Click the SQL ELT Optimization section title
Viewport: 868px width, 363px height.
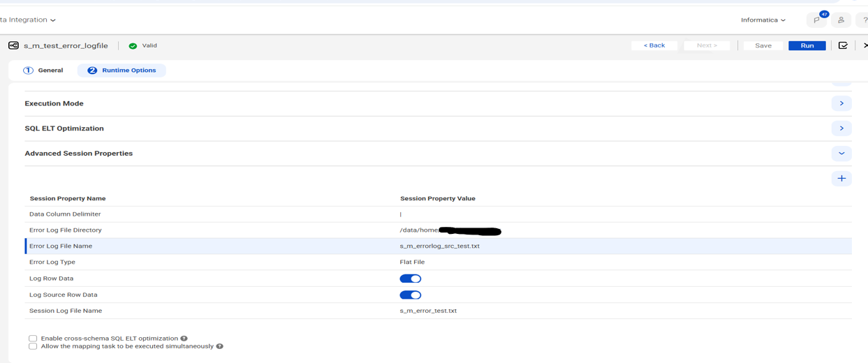64,128
